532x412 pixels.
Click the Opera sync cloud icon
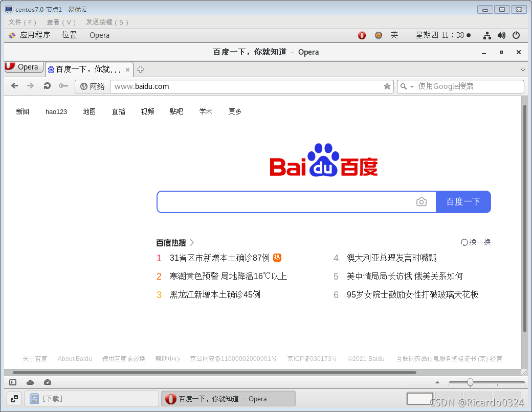[30, 382]
